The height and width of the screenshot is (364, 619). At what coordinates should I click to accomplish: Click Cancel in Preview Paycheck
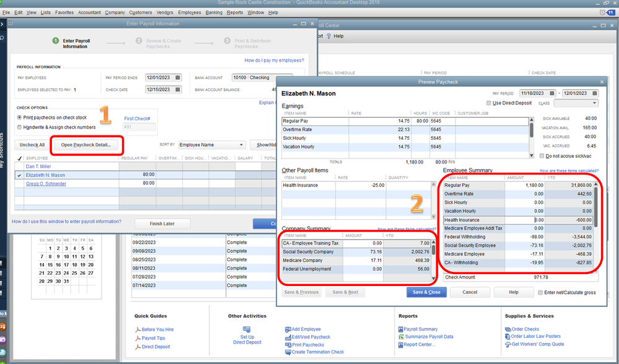(x=470, y=292)
